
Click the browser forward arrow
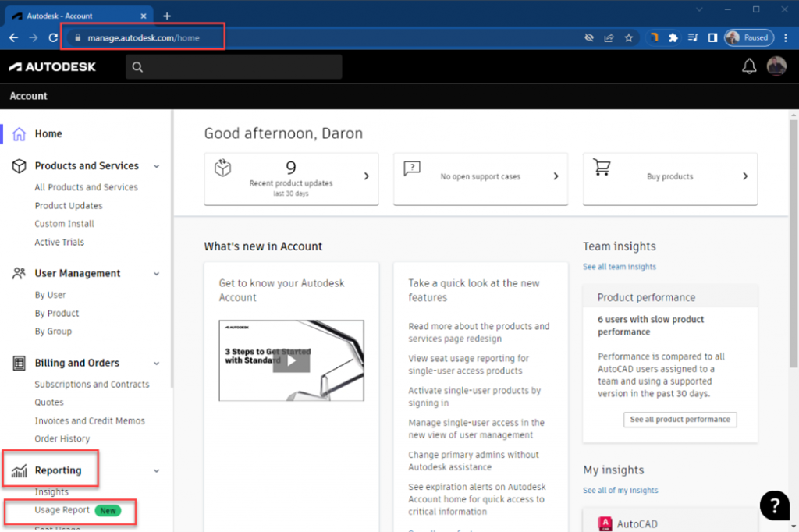click(33, 37)
